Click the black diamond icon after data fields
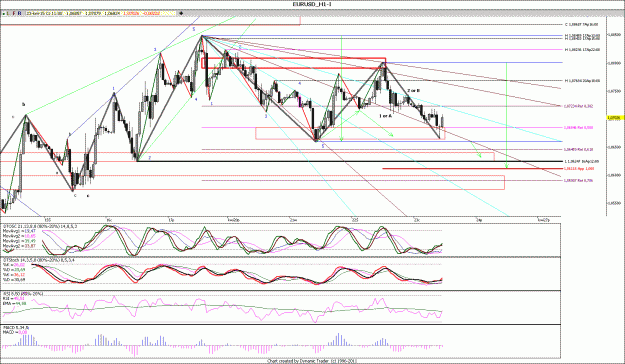This screenshot has height=364, width=625. [181, 14]
